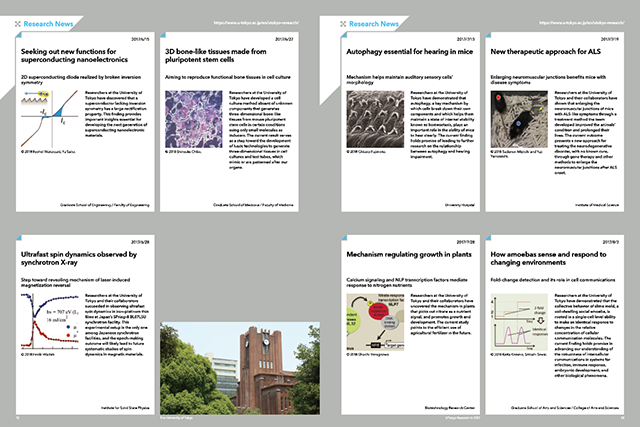Click the spin dynamics plot with blue and red curves

(x=49, y=322)
